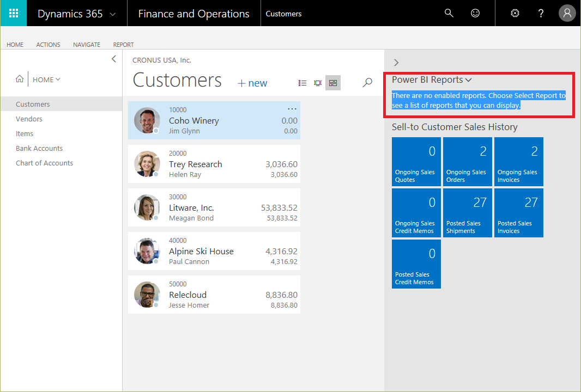Click the Customers breadcrumb in top bar
Viewport: 581px width, 392px height.
pos(283,14)
